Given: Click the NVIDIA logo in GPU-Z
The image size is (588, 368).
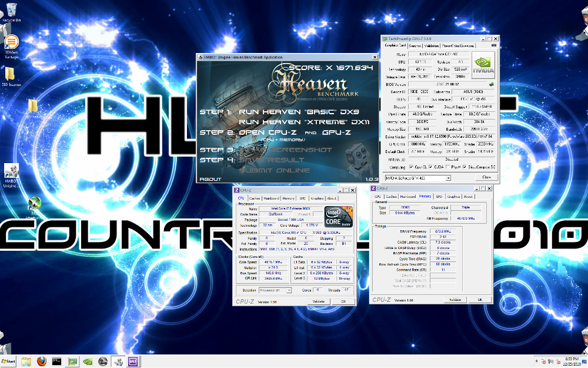Looking at the screenshot, I should (x=483, y=65).
